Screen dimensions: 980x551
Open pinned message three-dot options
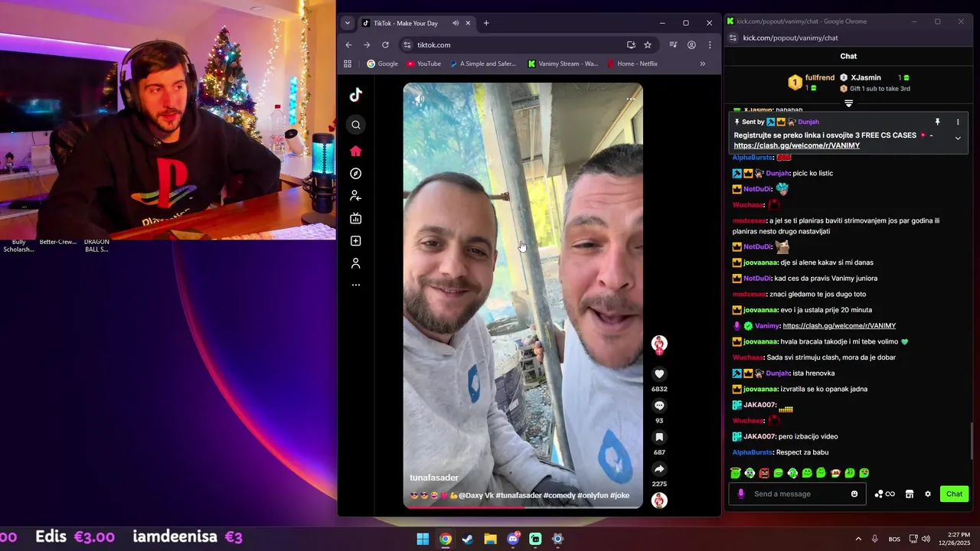tap(957, 122)
